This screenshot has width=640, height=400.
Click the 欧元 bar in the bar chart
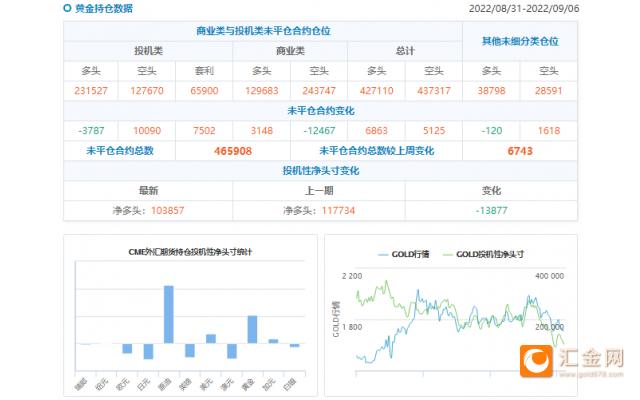pos(127,349)
